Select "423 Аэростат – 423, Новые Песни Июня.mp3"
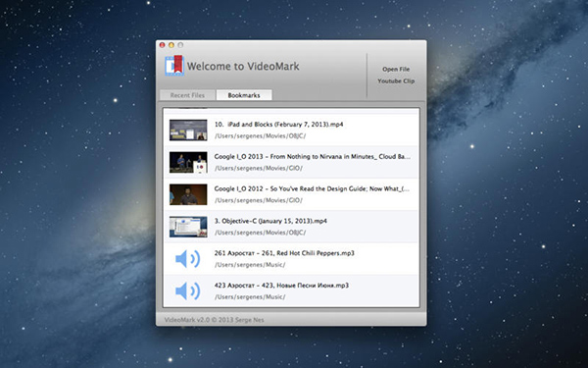Image resolution: width=588 pixels, height=368 pixels. point(281,286)
